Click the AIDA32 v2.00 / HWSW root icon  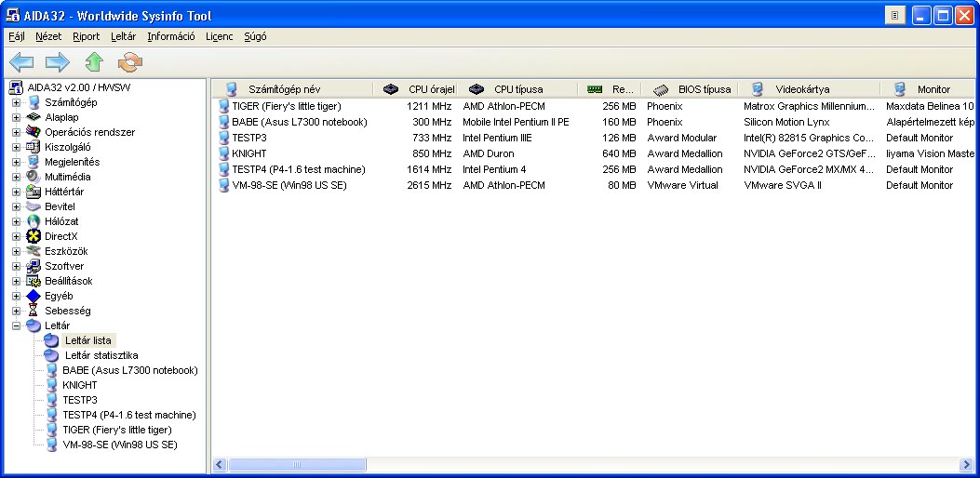pyautogui.click(x=16, y=87)
